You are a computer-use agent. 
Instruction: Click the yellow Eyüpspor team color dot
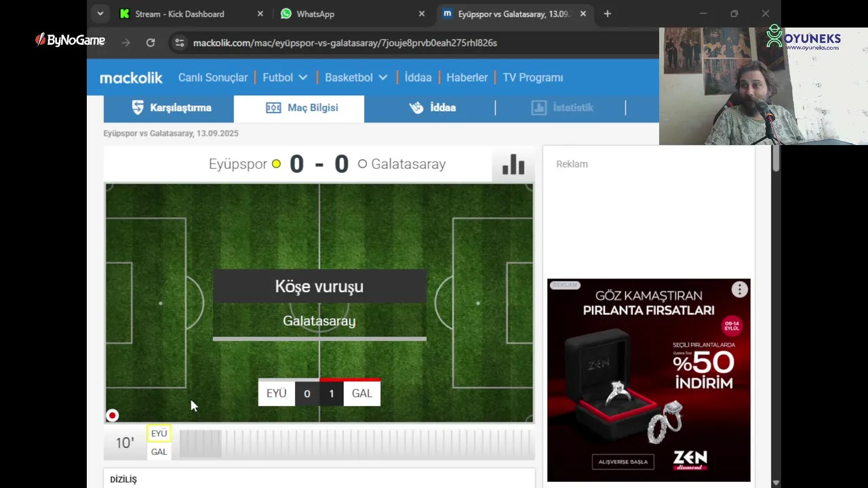(x=276, y=164)
